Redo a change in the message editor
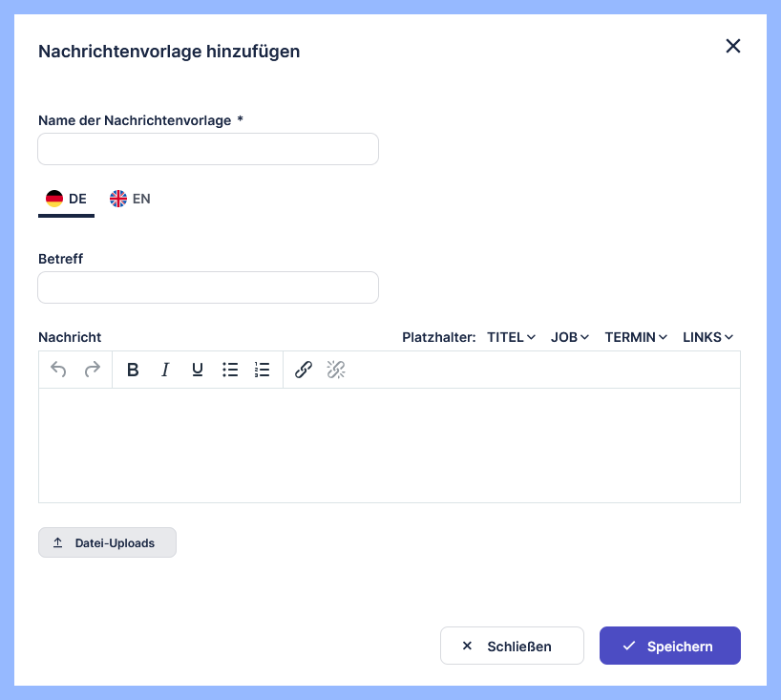This screenshot has height=700, width=781. (92, 370)
